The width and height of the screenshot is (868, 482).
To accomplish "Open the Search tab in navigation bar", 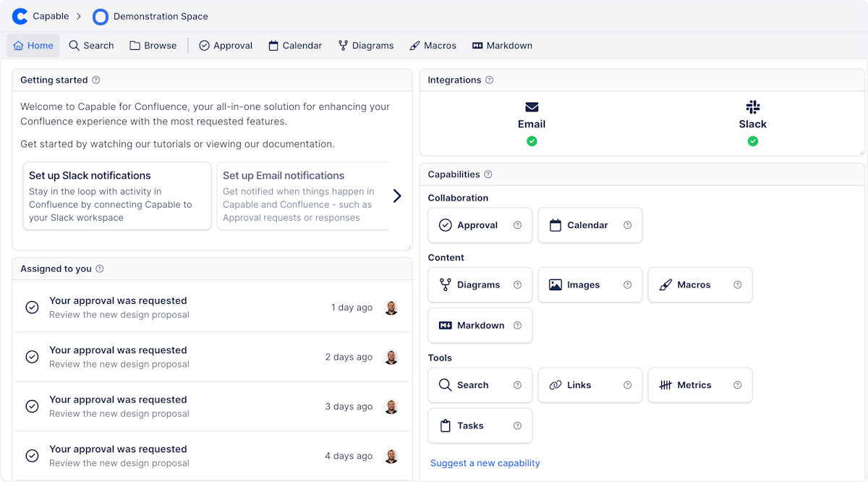I will click(91, 46).
